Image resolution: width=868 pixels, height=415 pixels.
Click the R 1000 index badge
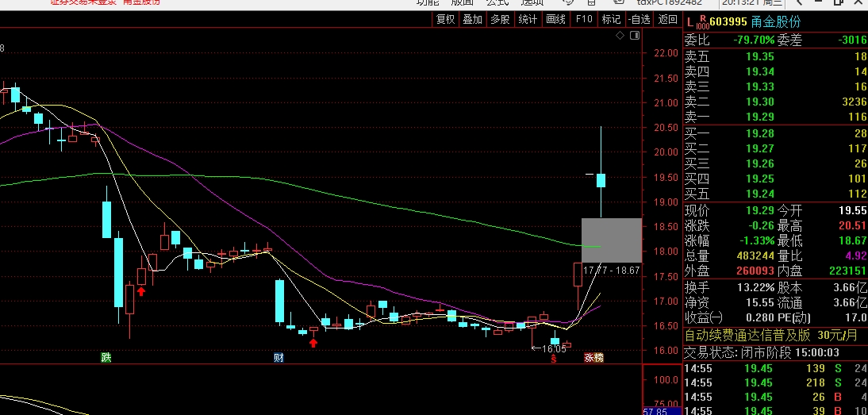pyautogui.click(x=702, y=22)
